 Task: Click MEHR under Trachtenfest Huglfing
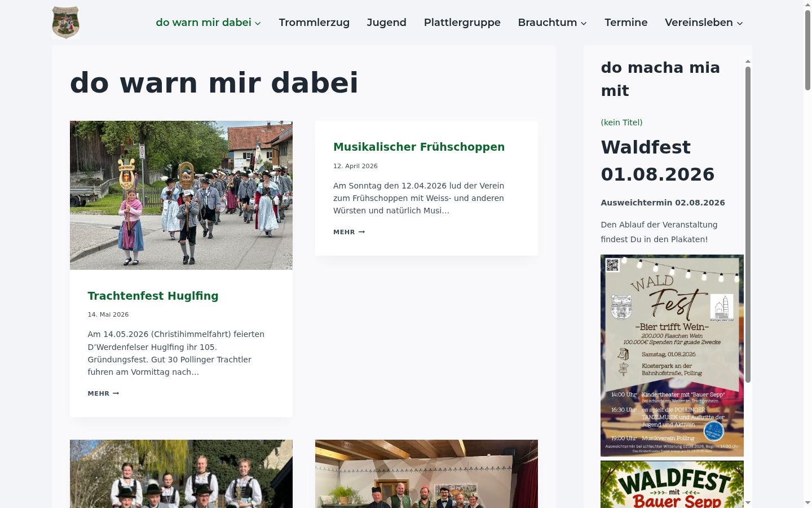(x=103, y=393)
